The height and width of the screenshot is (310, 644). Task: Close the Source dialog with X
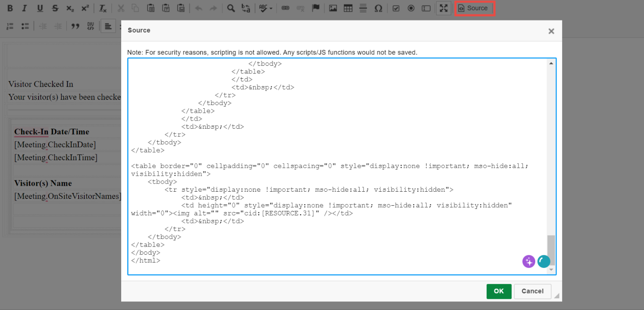(x=551, y=31)
